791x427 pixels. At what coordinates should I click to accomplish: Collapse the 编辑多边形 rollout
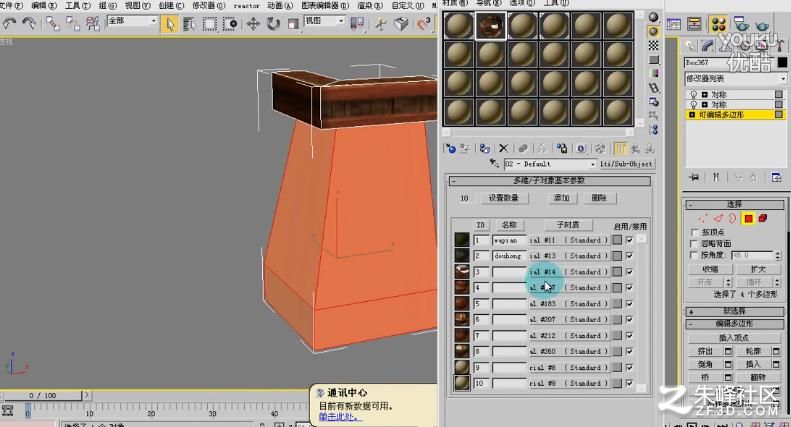click(x=734, y=324)
